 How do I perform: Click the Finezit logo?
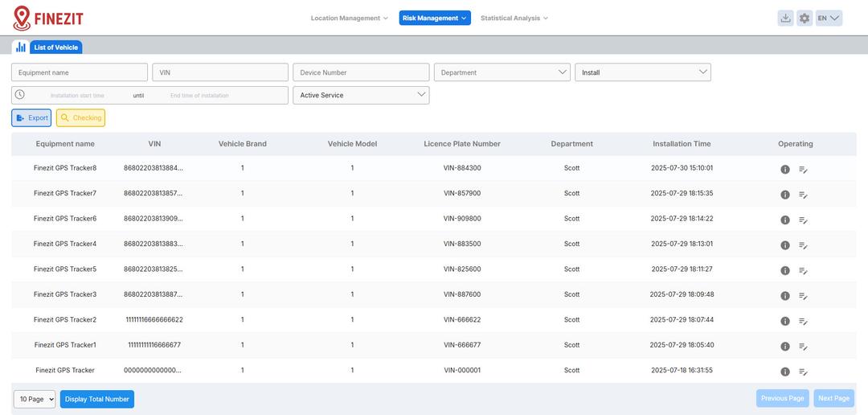[48, 18]
